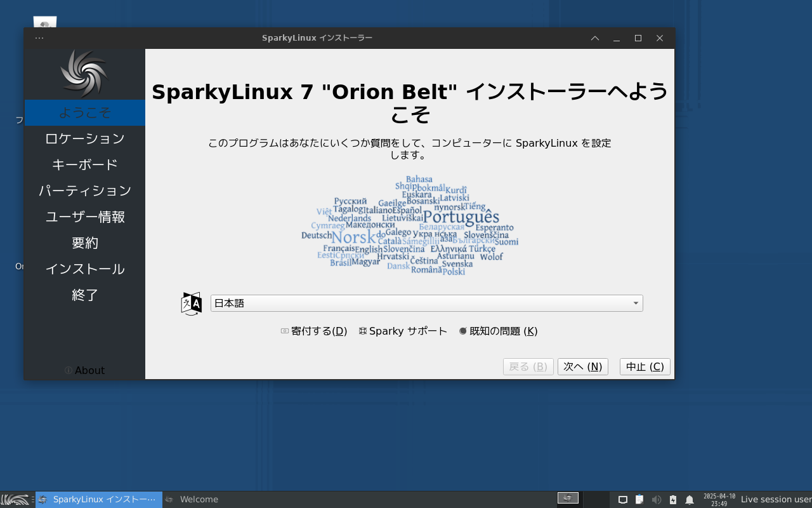Open the Live session user menu
This screenshot has width=812, height=508.
coord(776,500)
